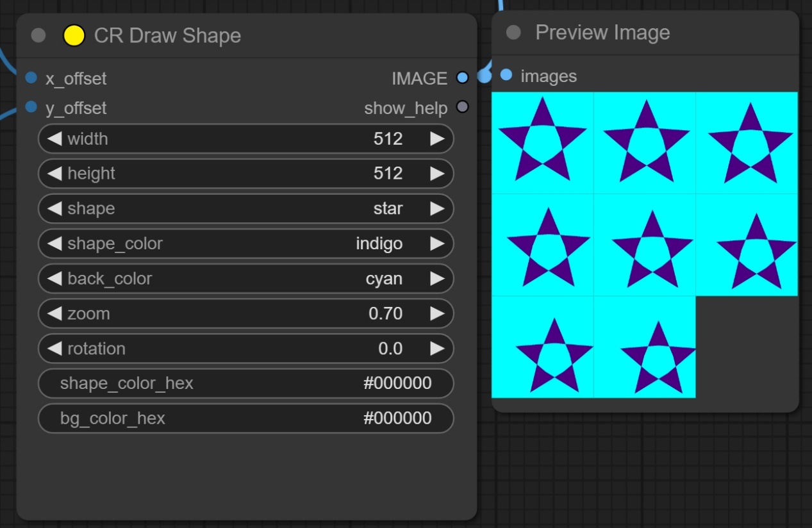The image size is (812, 528).
Task: Click the zoom slider field showing 0.70
Action: [245, 313]
